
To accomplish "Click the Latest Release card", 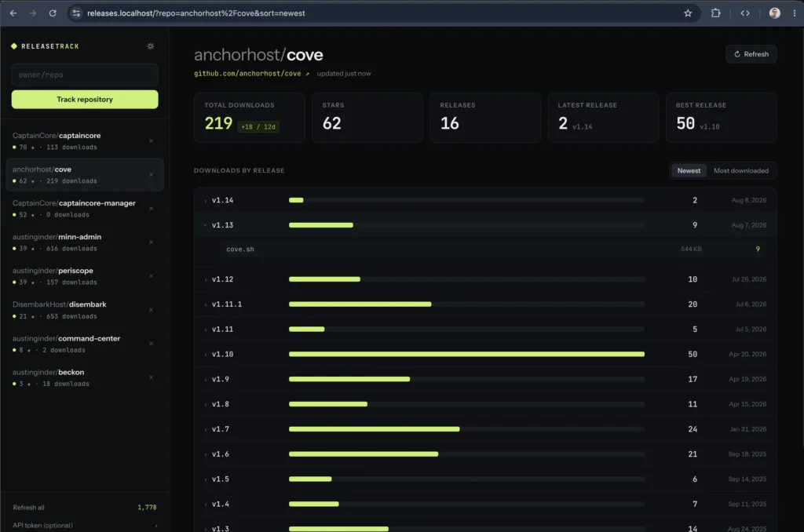I will coord(603,118).
